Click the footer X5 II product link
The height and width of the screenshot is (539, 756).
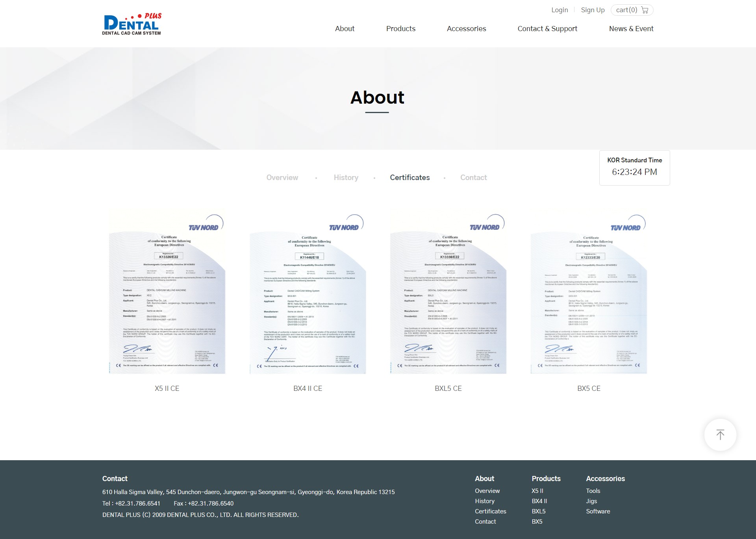coord(537,491)
